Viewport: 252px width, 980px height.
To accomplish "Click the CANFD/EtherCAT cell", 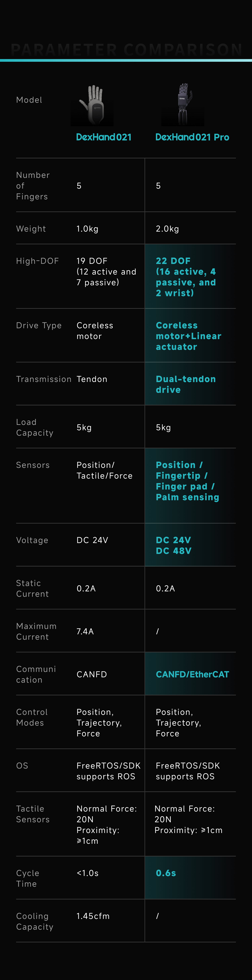I will tap(190, 674).
